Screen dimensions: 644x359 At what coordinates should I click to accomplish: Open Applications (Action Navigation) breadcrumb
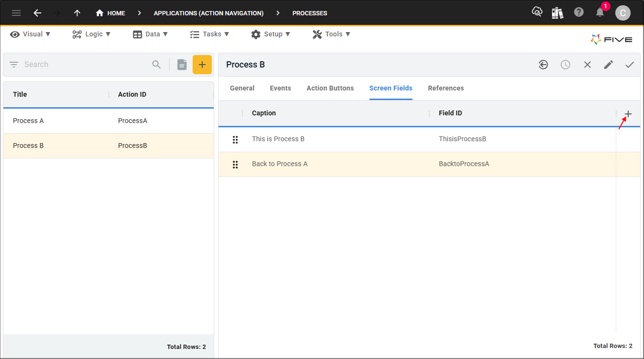click(208, 13)
